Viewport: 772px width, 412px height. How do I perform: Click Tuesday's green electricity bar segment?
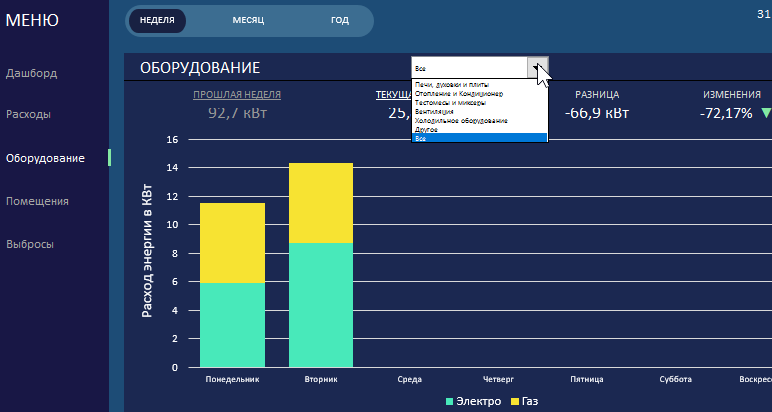point(321,305)
